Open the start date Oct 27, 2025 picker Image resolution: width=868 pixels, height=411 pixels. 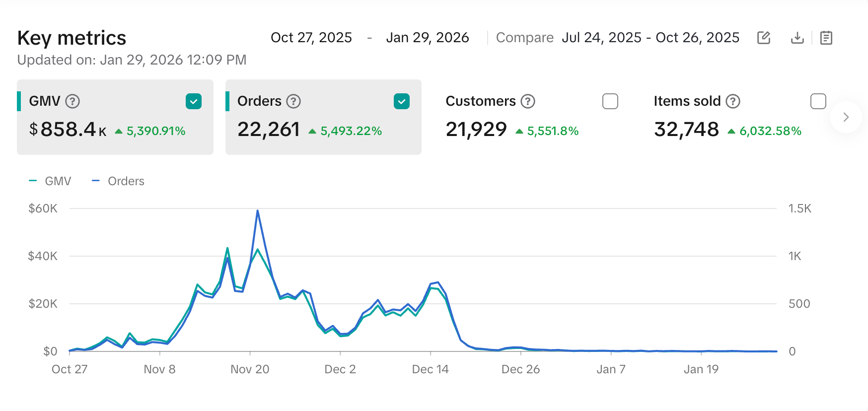(311, 38)
